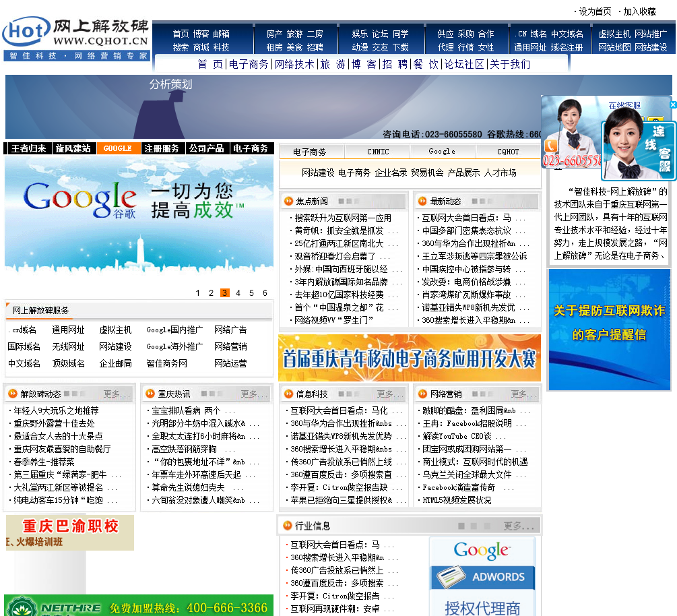Switch to the Google tab in the middle panel

click(443, 152)
